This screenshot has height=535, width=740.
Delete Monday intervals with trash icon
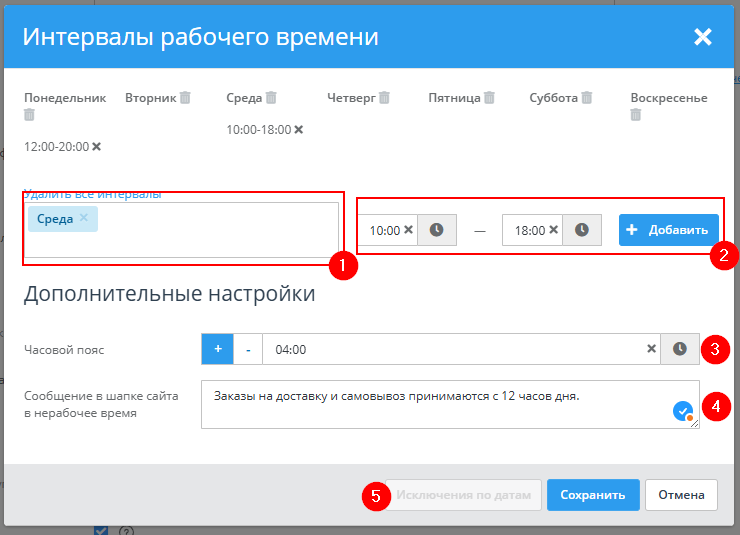pos(29,115)
